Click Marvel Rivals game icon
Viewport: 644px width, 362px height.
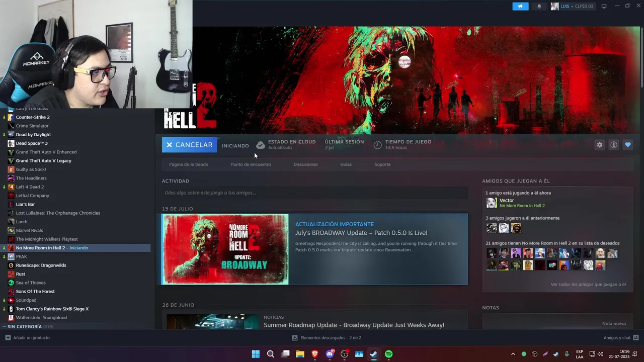pyautogui.click(x=11, y=230)
